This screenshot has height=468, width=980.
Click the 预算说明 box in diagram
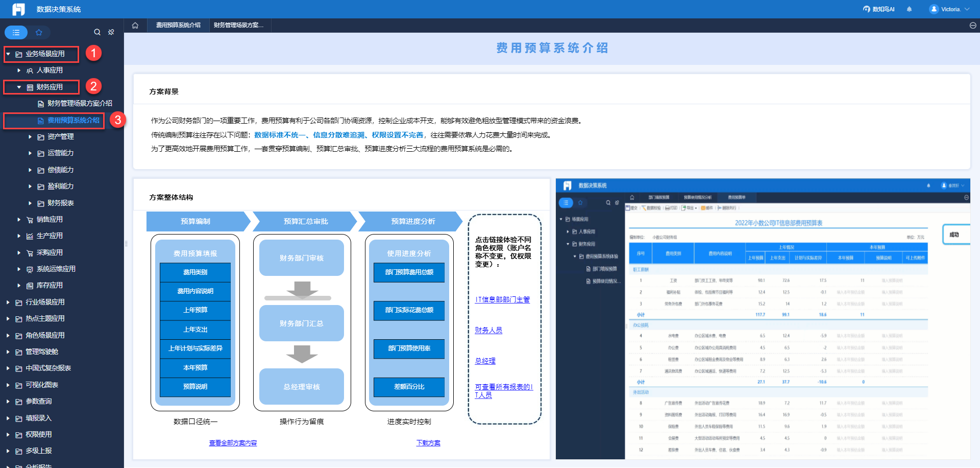pyautogui.click(x=195, y=387)
